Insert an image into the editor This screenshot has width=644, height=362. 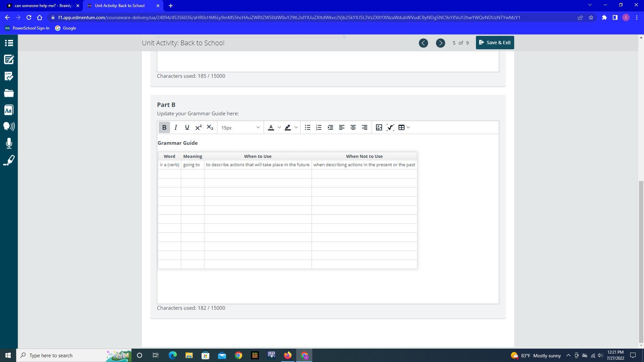point(379,127)
